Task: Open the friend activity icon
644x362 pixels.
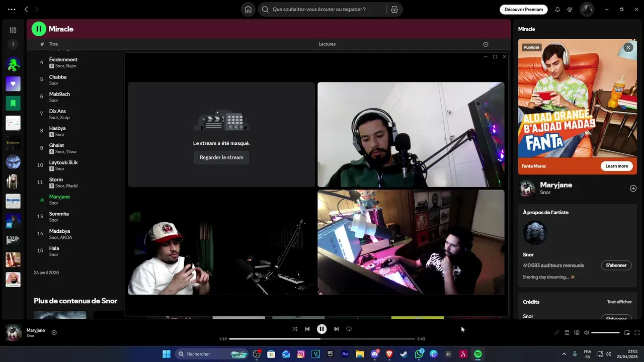Action: coord(570,9)
